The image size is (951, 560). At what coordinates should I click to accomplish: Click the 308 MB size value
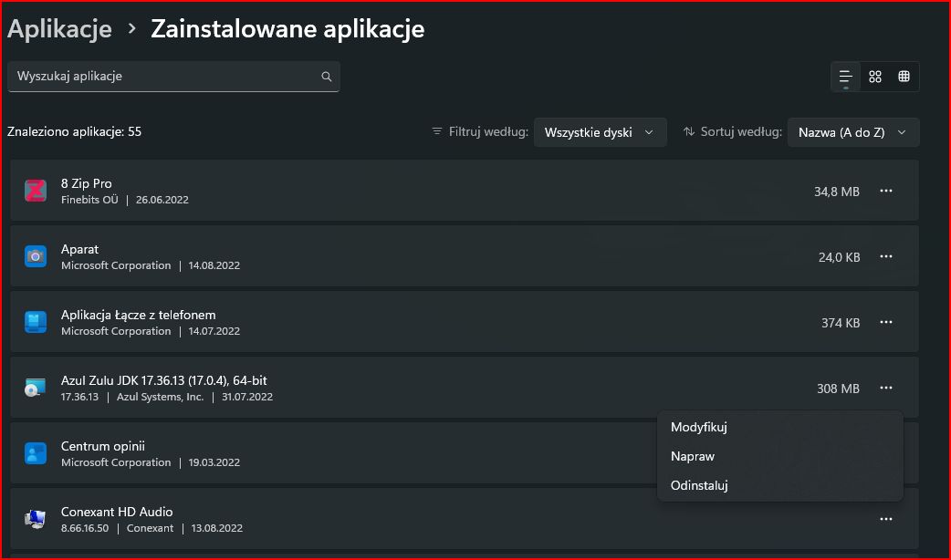tap(838, 389)
